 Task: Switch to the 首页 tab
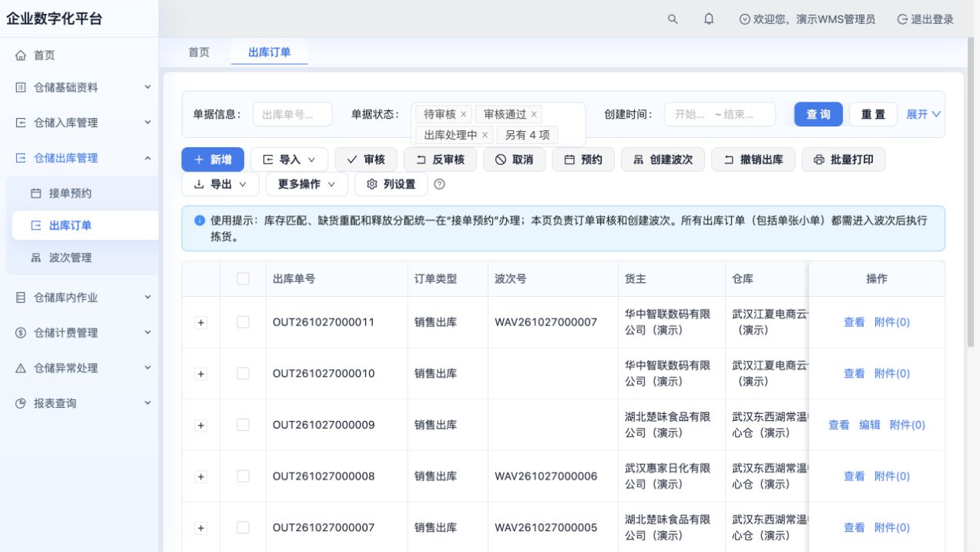tap(199, 52)
